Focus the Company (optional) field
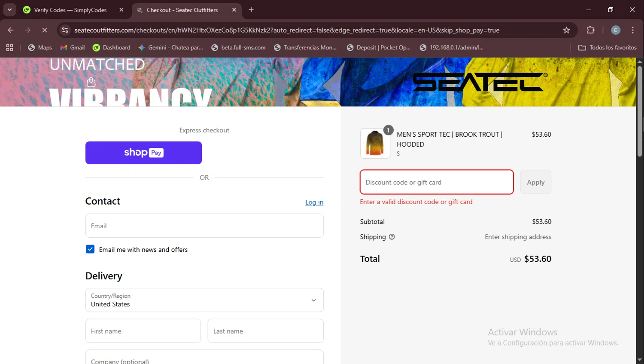This screenshot has height=364, width=644. [204, 358]
